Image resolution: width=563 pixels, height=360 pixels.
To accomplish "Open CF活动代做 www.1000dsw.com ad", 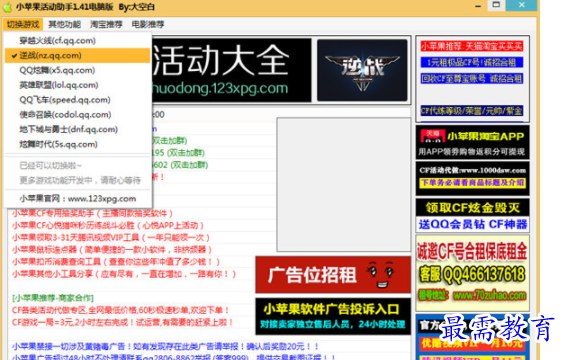I will (x=473, y=178).
